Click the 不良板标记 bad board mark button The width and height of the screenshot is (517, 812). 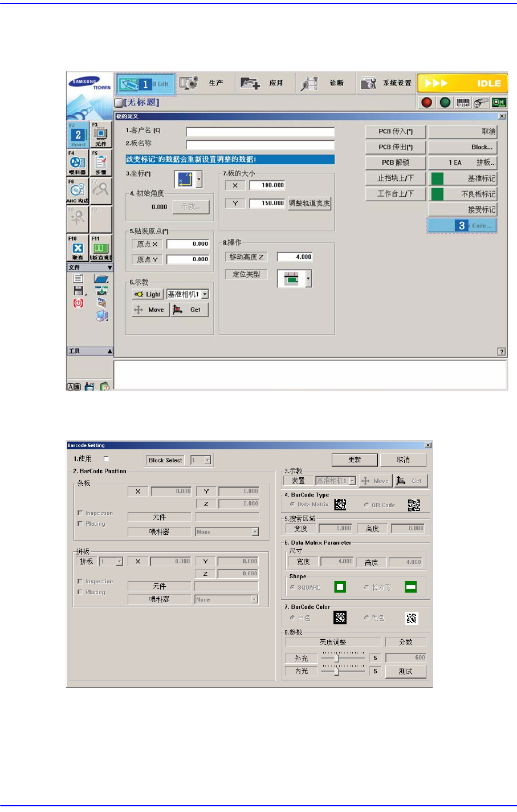pyautogui.click(x=463, y=194)
